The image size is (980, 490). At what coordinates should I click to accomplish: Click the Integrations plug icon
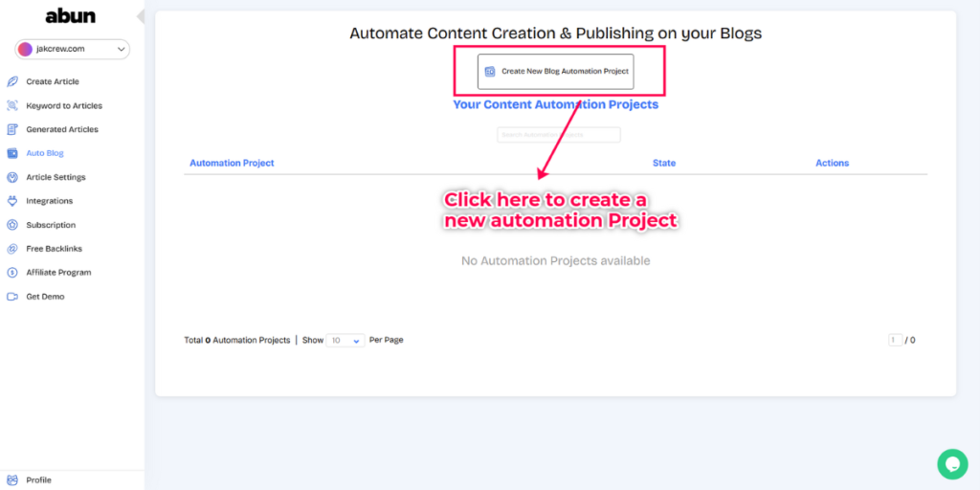point(11,201)
